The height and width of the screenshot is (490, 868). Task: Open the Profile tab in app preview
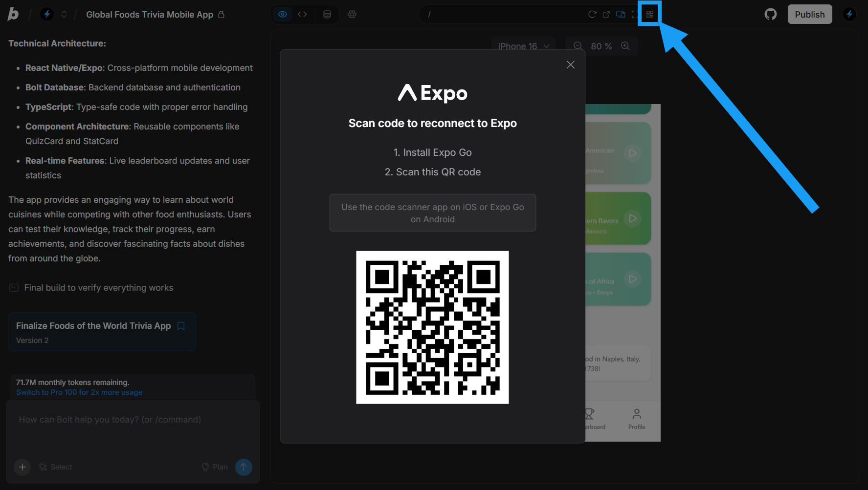637,419
